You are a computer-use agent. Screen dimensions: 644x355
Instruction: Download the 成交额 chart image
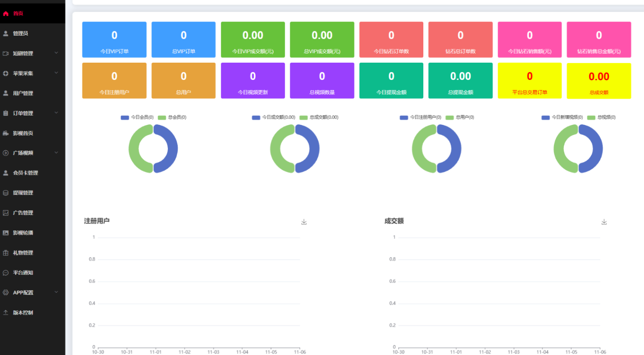[604, 222]
